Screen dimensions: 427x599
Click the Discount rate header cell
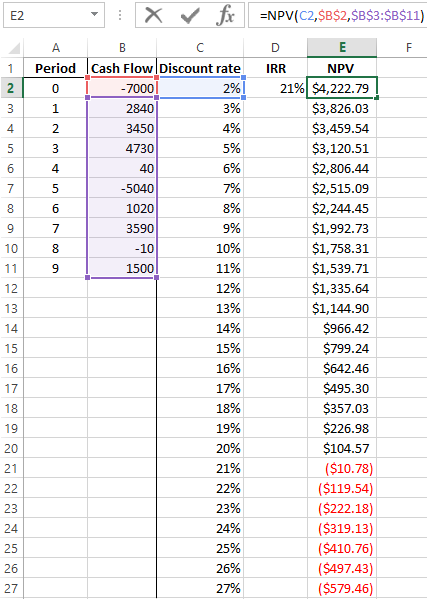tap(200, 68)
